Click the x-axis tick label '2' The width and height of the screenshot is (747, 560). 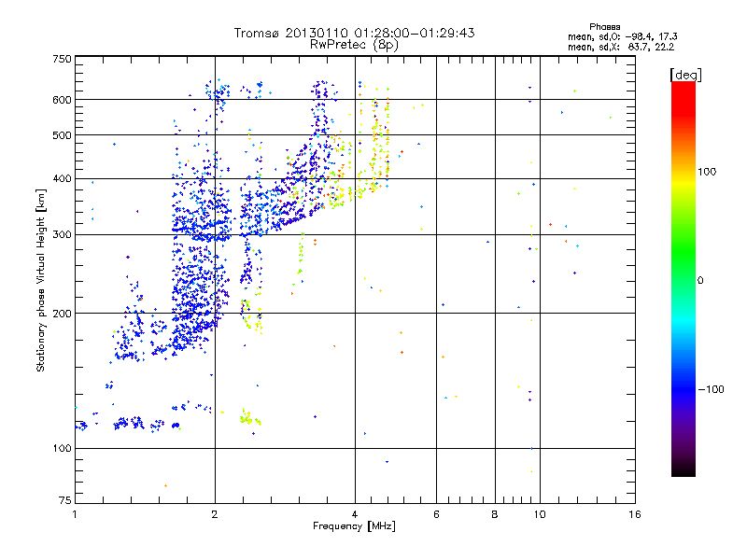pos(215,514)
